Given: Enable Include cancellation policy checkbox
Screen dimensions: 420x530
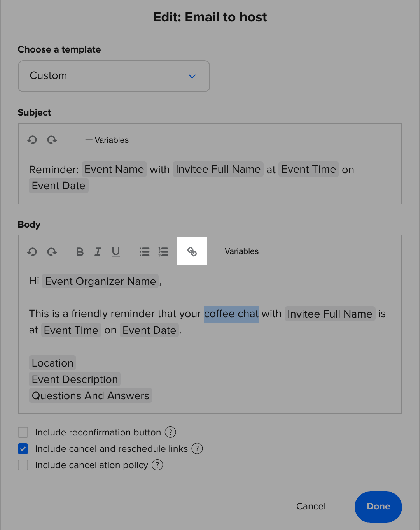Looking at the screenshot, I should coord(23,465).
